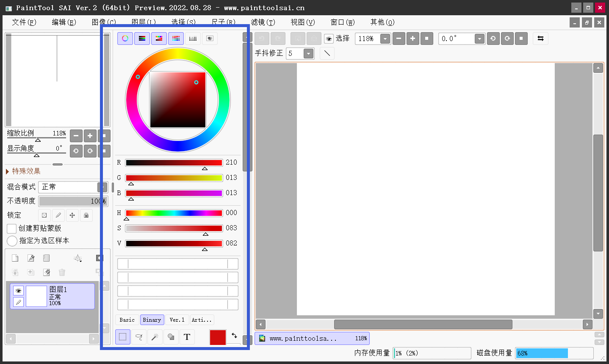Open the 手抖修正 stabilizer dropdown
This screenshot has width=609, height=364.
[309, 53]
